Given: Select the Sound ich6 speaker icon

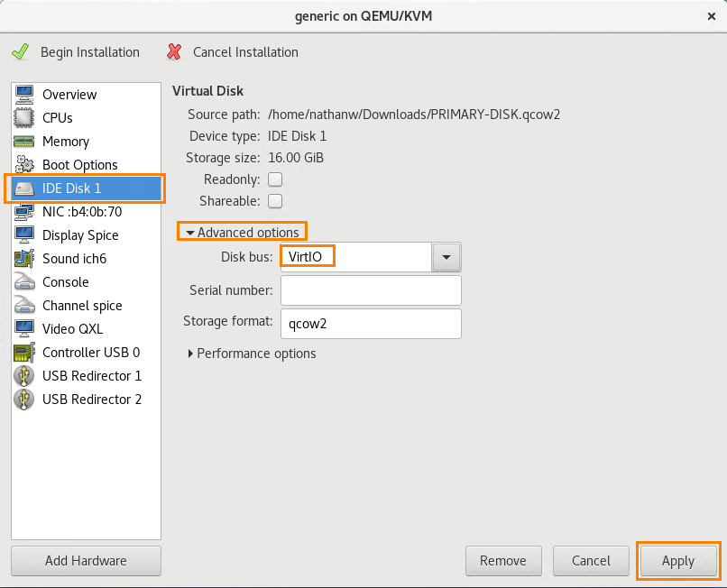Looking at the screenshot, I should (x=24, y=259).
